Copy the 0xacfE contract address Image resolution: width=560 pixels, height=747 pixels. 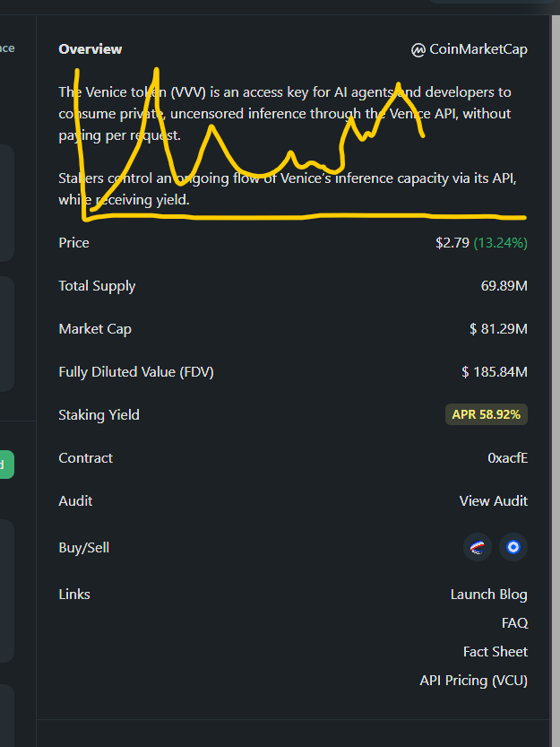pyautogui.click(x=508, y=458)
